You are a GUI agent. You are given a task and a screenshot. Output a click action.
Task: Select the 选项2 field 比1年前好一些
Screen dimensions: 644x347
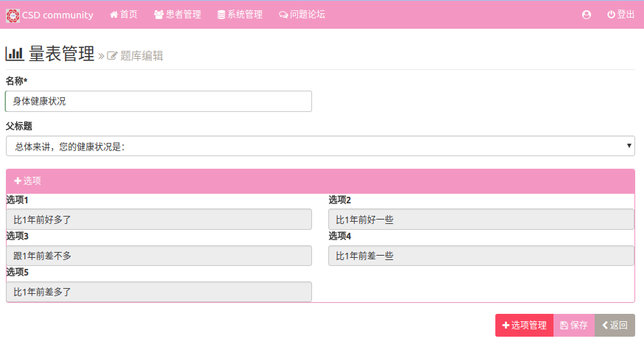(x=481, y=220)
